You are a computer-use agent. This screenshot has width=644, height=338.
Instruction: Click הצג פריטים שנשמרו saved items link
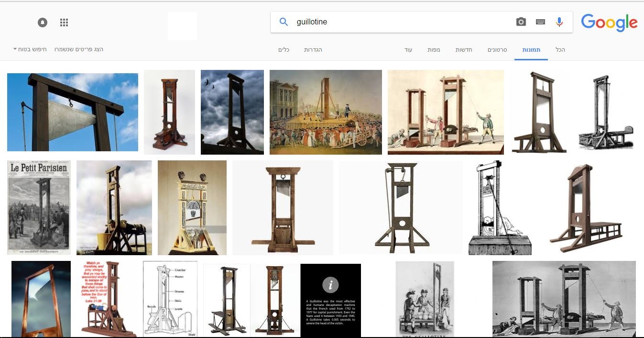tap(79, 49)
